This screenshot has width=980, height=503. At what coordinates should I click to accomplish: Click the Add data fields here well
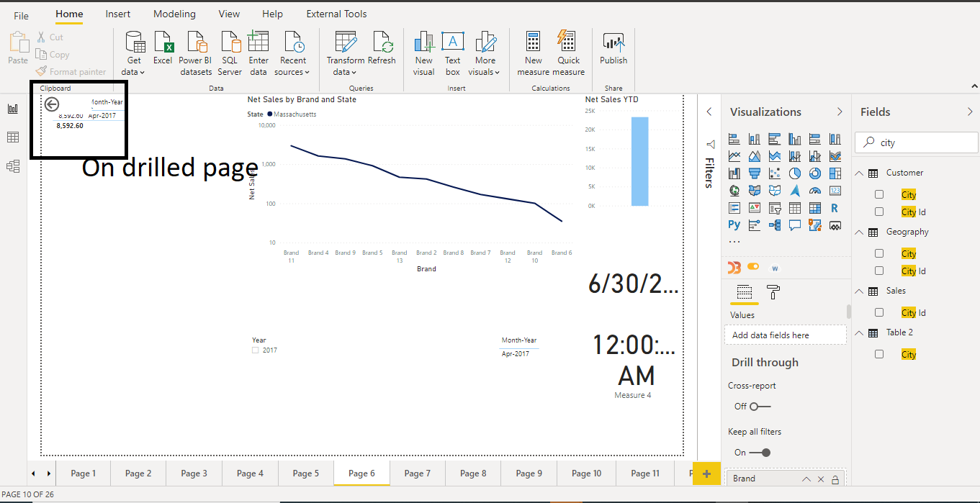(x=786, y=335)
